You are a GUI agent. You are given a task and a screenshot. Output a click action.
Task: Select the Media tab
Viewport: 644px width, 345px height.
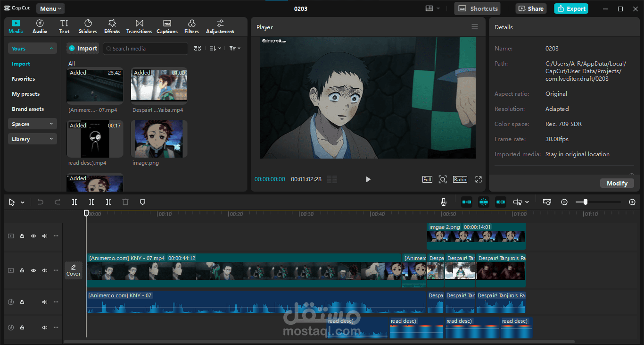coord(16,26)
